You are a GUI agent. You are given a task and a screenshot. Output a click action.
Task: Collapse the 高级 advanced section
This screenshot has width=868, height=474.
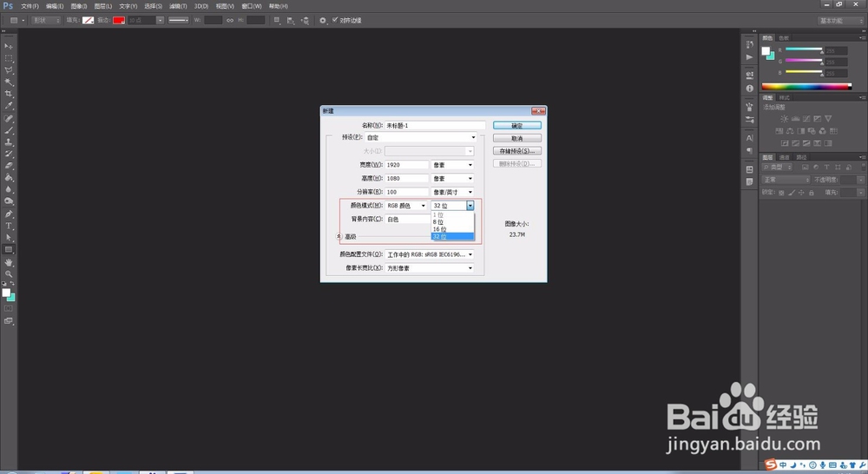tap(340, 236)
